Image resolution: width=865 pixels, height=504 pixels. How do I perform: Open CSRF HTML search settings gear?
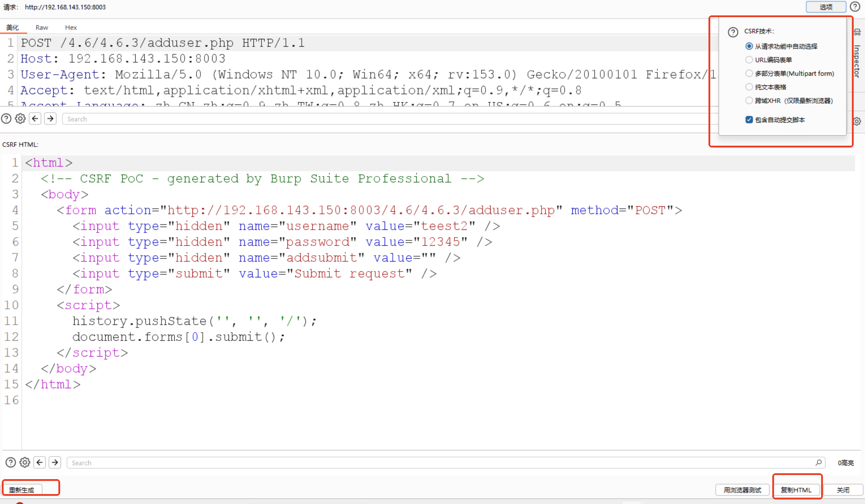(25, 462)
